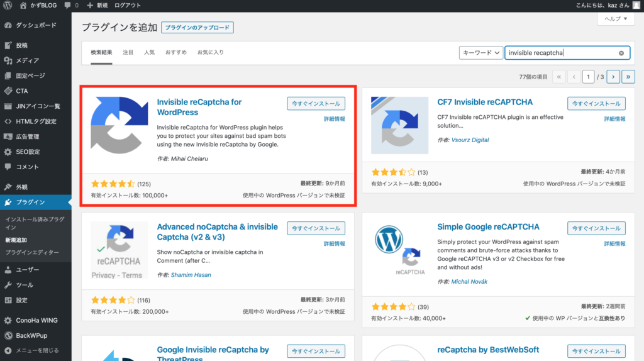Open author link Vsourz Digital
Screen dimensions: 644x361
(470, 140)
